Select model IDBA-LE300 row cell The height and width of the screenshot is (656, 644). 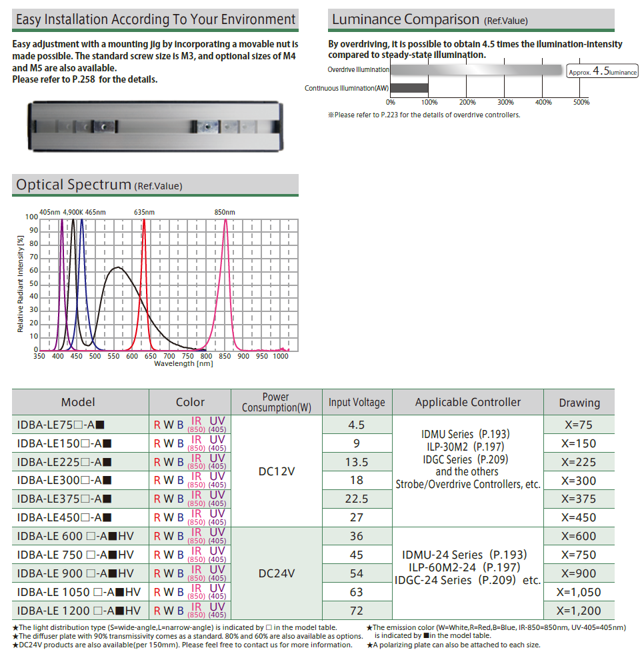pyautogui.click(x=81, y=480)
